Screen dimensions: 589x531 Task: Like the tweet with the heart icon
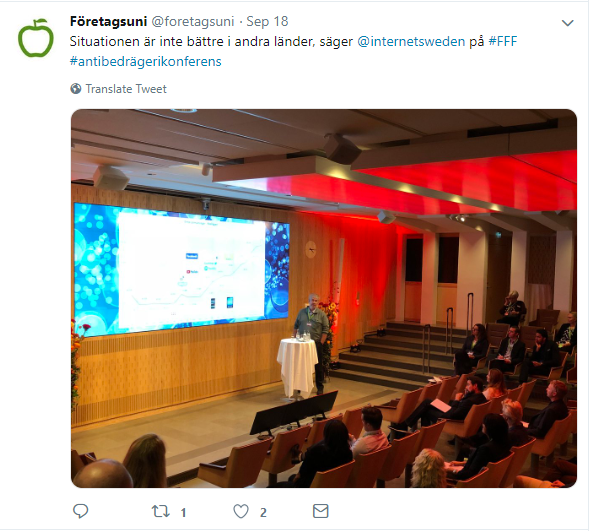point(241,511)
